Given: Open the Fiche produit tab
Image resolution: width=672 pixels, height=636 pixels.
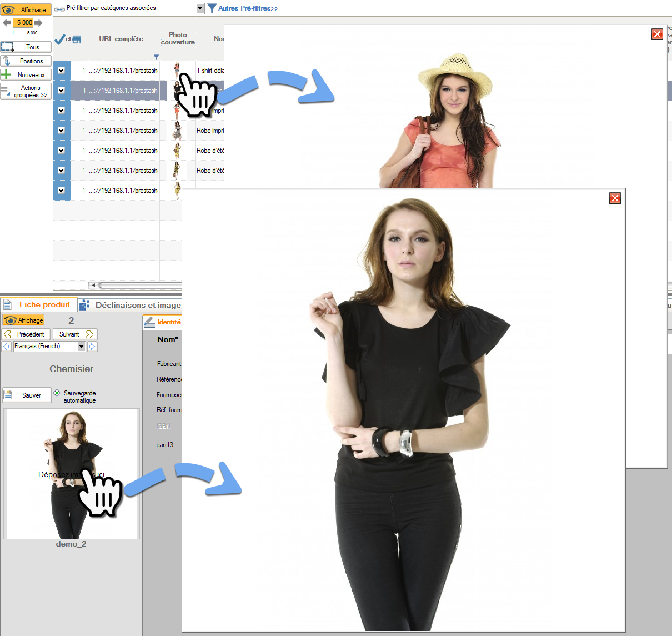Looking at the screenshot, I should coord(38,304).
